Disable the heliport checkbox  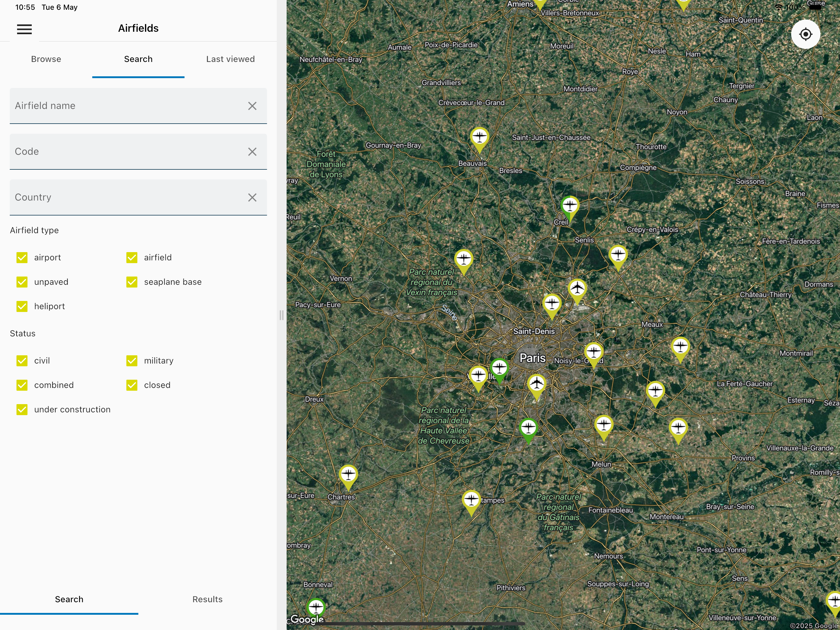tap(22, 306)
